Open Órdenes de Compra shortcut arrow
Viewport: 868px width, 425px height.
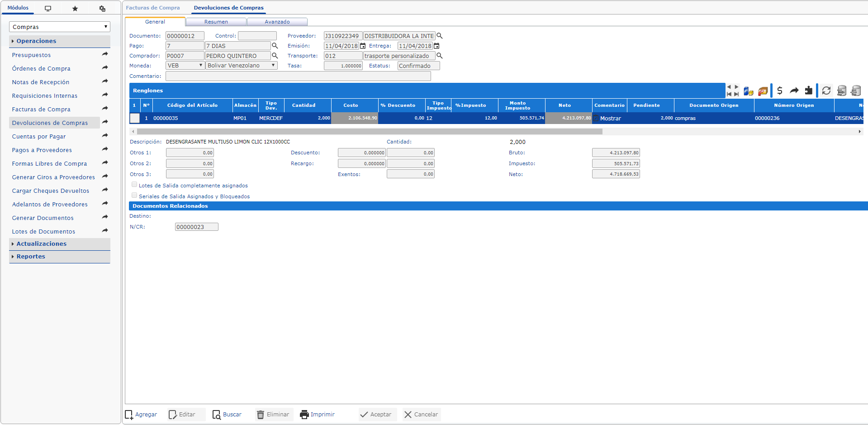(x=105, y=68)
